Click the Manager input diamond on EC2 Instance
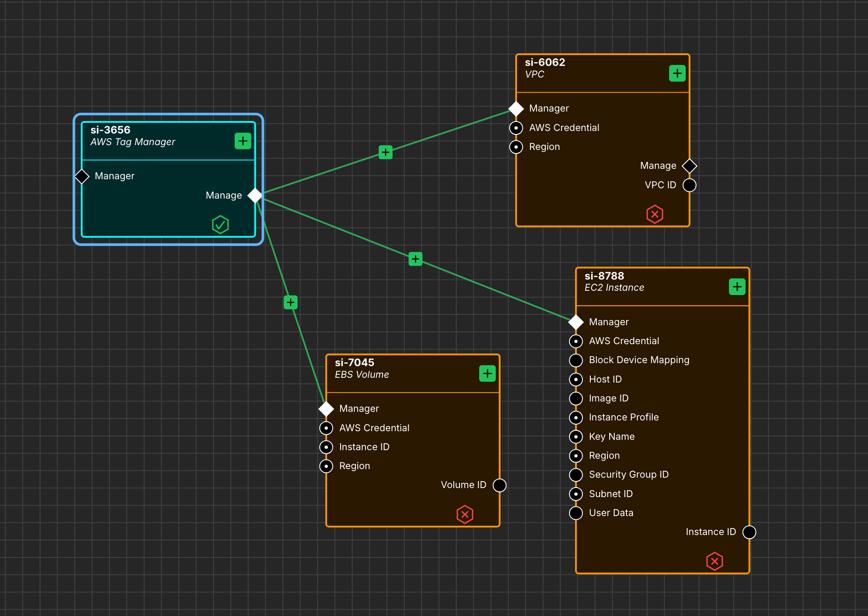 tap(576, 322)
